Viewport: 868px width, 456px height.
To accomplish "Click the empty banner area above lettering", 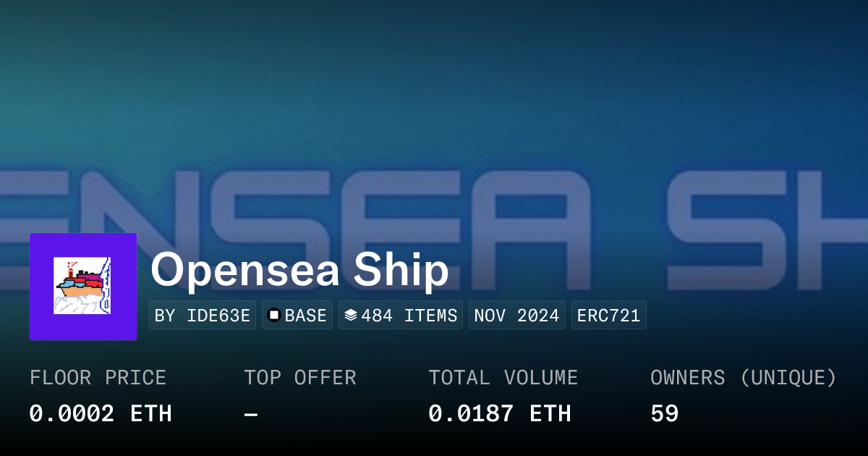I will click(434, 80).
